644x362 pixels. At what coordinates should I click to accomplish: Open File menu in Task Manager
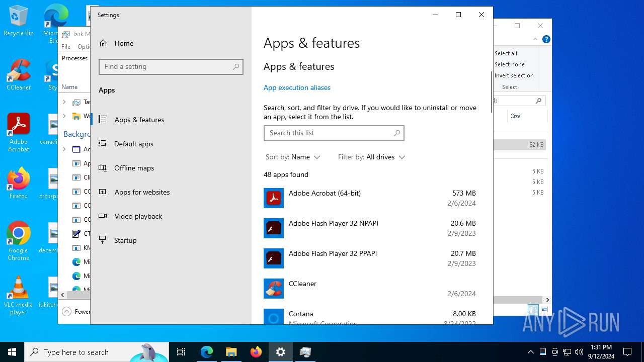pos(66,47)
